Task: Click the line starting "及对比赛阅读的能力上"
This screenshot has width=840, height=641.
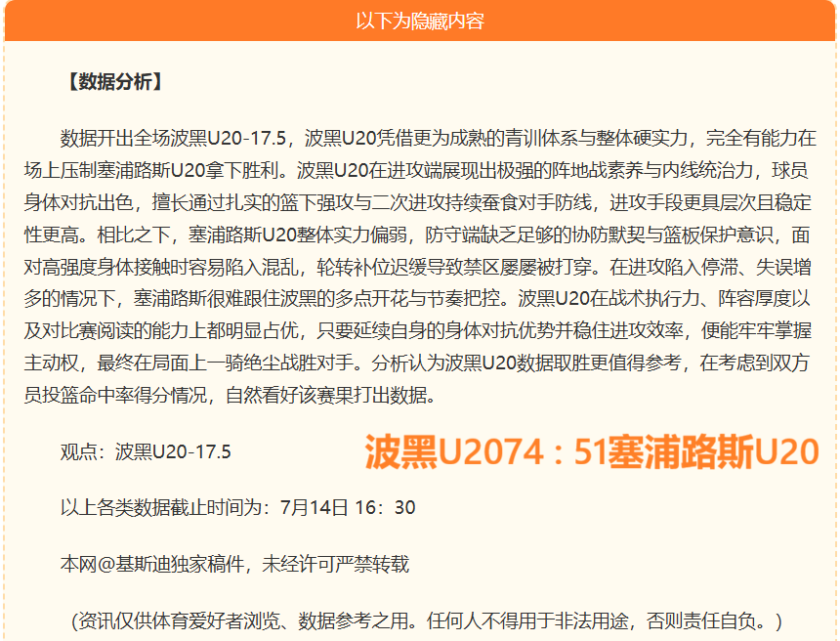Action: tap(417, 330)
